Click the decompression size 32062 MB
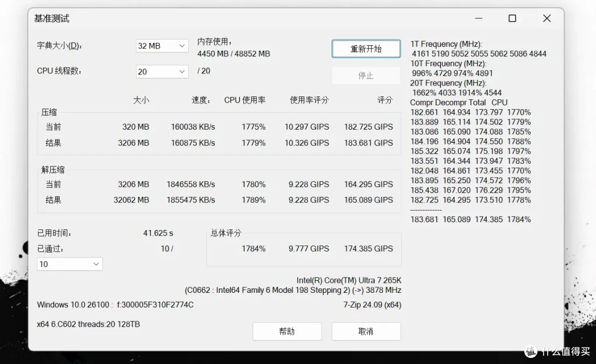The height and width of the screenshot is (364, 596). (x=131, y=200)
